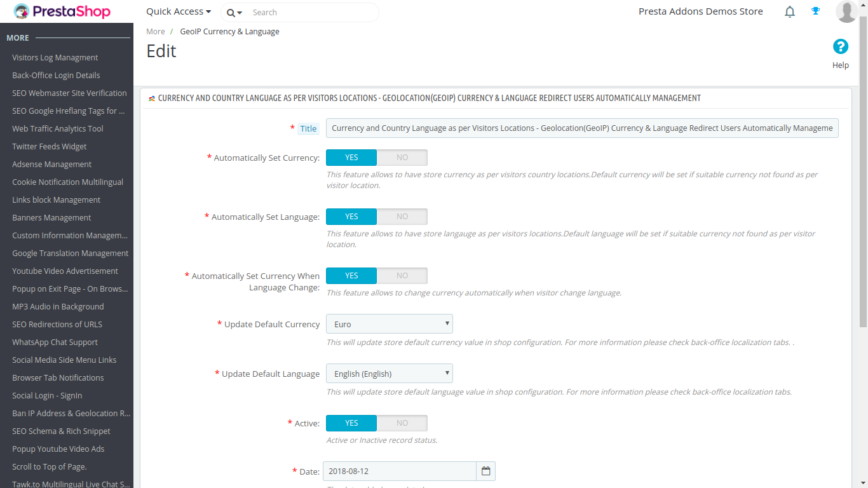Click the Help question mark icon
Screen dimensions: 868x488
841,46
